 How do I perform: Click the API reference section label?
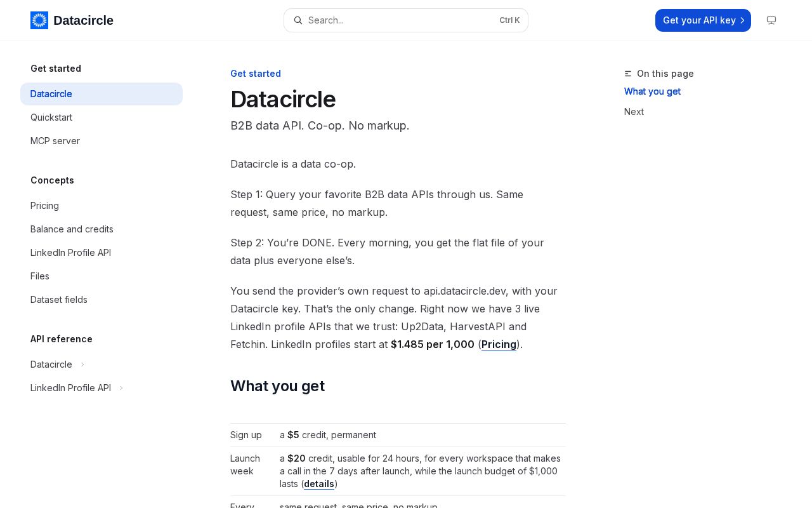click(x=62, y=339)
